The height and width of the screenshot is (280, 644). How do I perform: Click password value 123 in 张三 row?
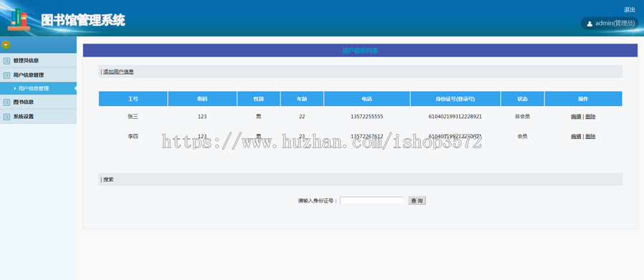click(202, 117)
